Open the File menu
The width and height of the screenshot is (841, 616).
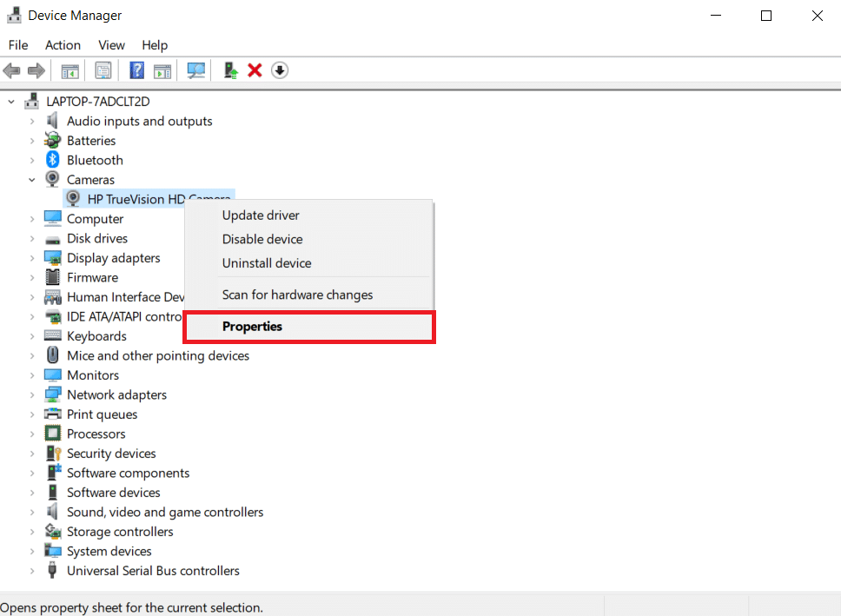click(18, 45)
